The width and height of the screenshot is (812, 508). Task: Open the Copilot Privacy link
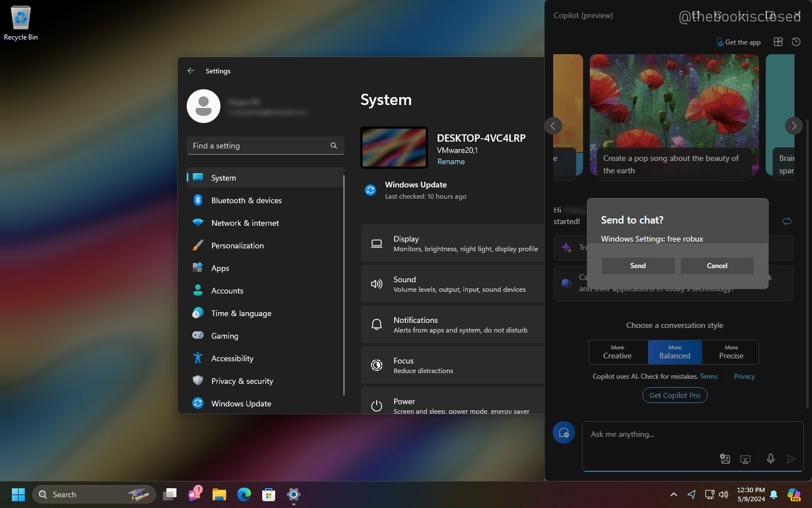point(744,376)
